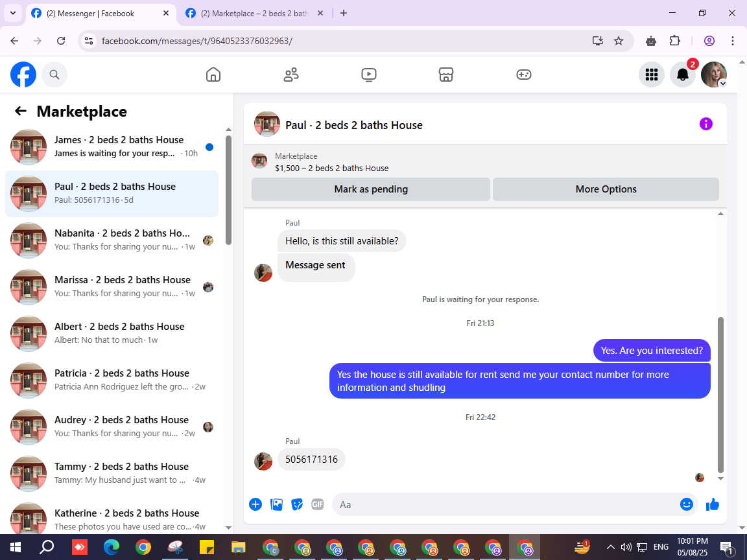Click the 5056171316 message bubble
The width and height of the screenshot is (747, 560).
pos(311,459)
